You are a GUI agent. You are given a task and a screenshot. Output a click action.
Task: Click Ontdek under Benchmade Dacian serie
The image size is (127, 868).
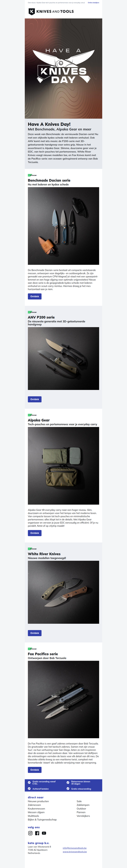tap(35, 296)
